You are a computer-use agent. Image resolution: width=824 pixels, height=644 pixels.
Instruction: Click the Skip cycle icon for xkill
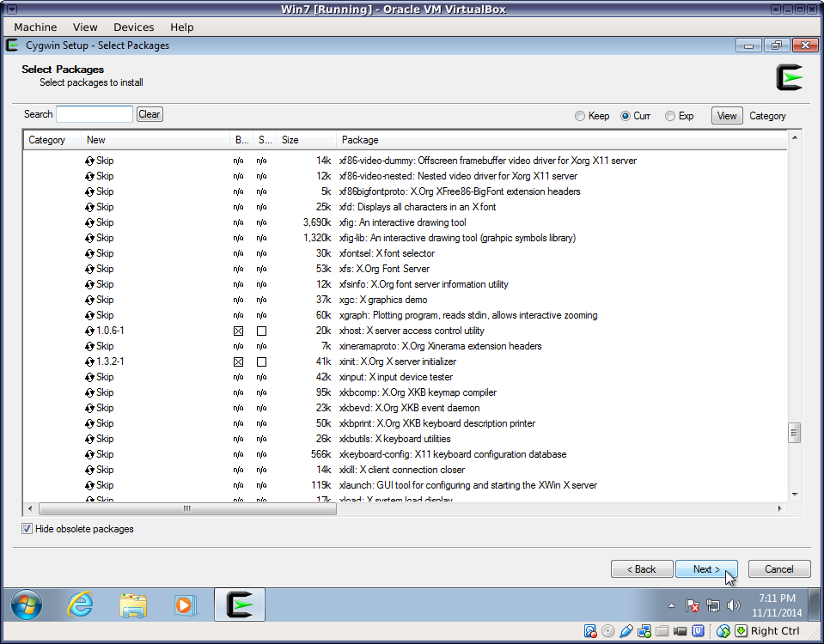coord(89,470)
